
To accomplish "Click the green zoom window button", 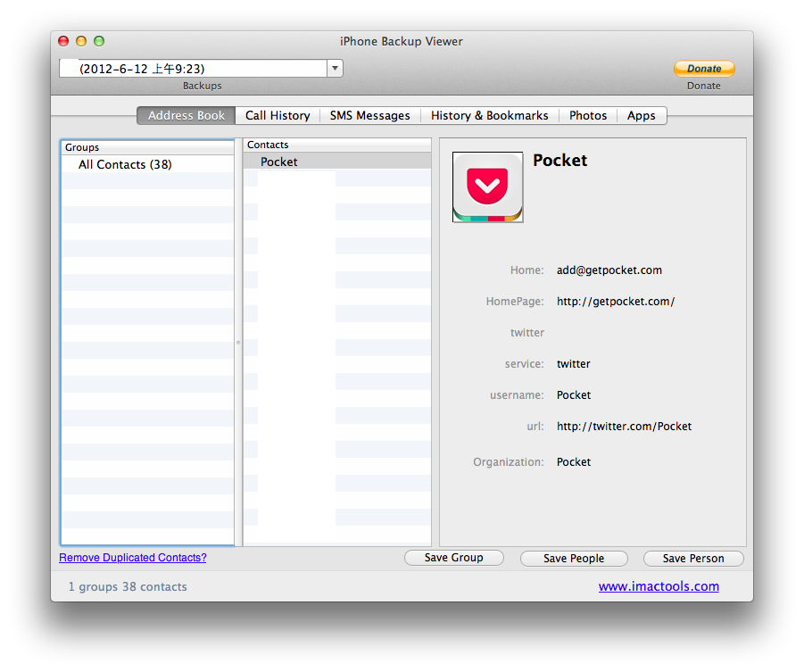I will (x=99, y=41).
